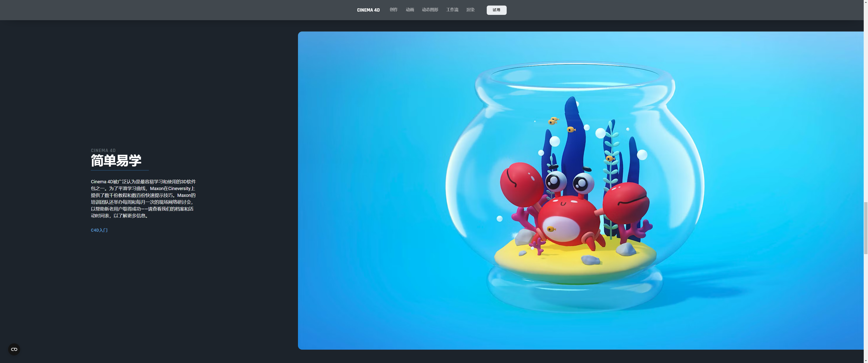The height and width of the screenshot is (363, 868).
Task: Switch to the 渲染 section
Action: [x=470, y=10]
